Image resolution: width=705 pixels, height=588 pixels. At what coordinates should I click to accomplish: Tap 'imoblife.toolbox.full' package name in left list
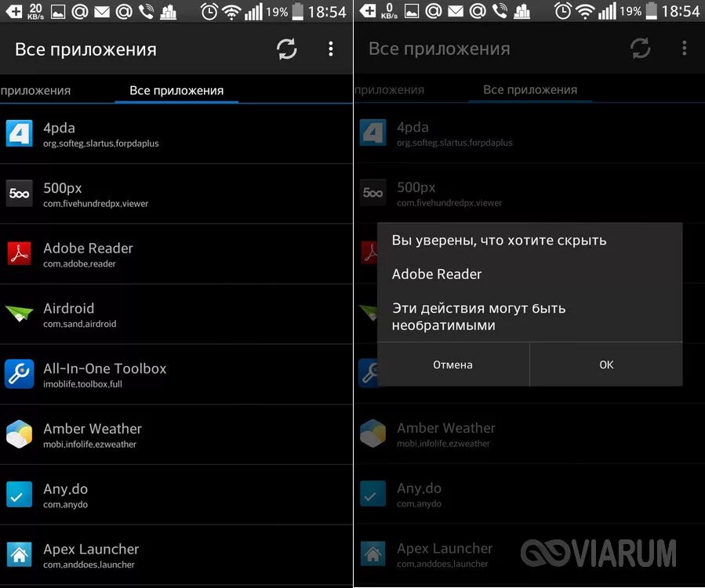pos(82,384)
